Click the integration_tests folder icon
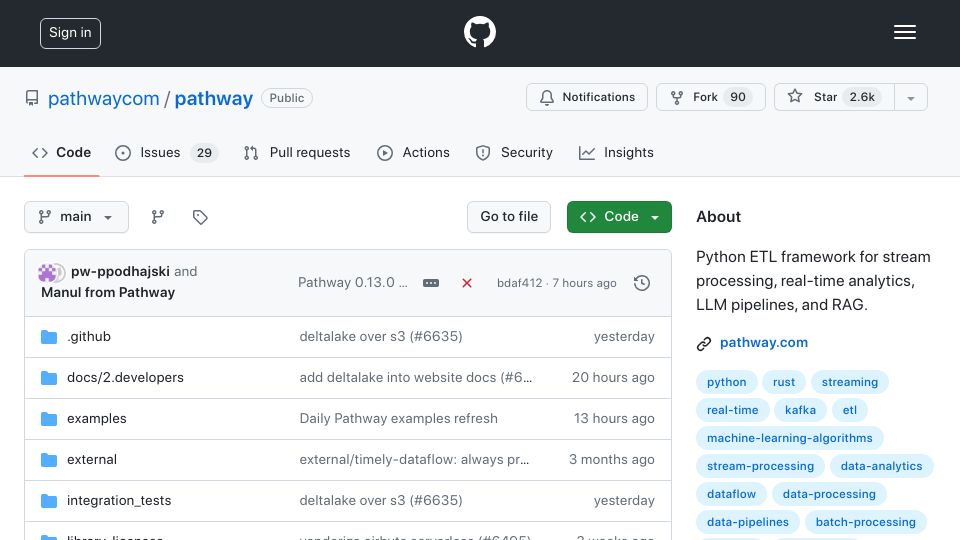Screen dimensions: 960x540 coord(49,501)
